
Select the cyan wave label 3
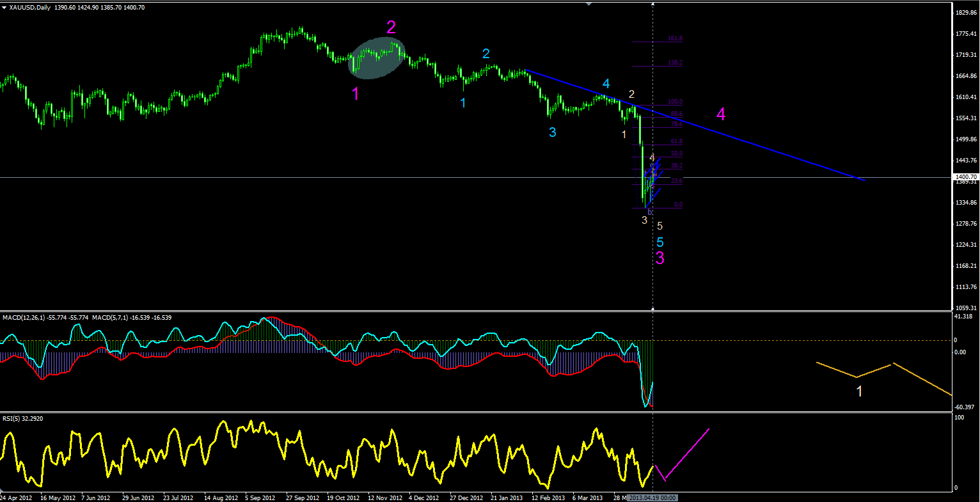click(x=552, y=132)
